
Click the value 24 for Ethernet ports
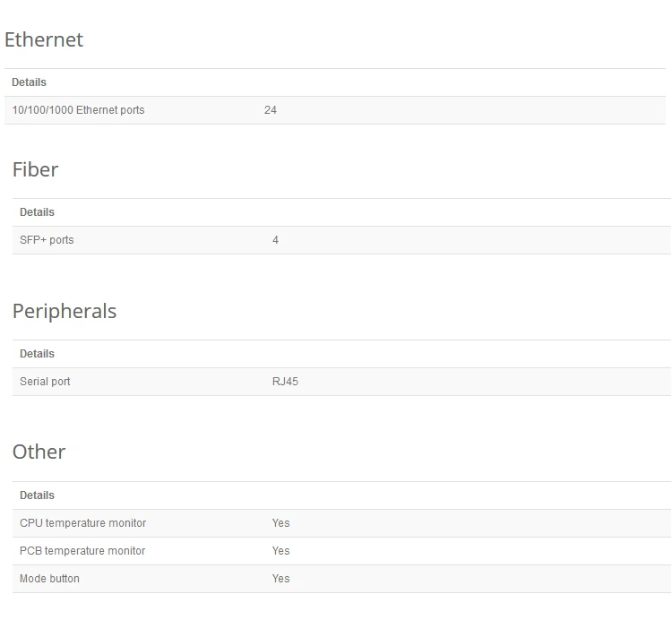click(271, 110)
